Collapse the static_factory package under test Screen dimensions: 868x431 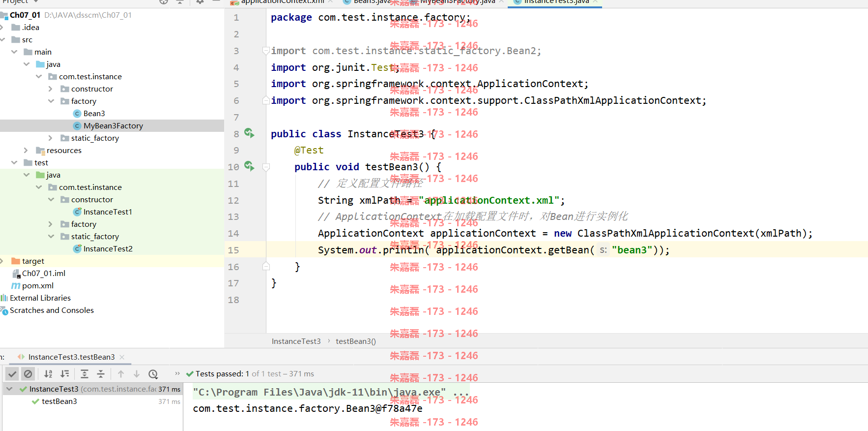click(x=51, y=236)
